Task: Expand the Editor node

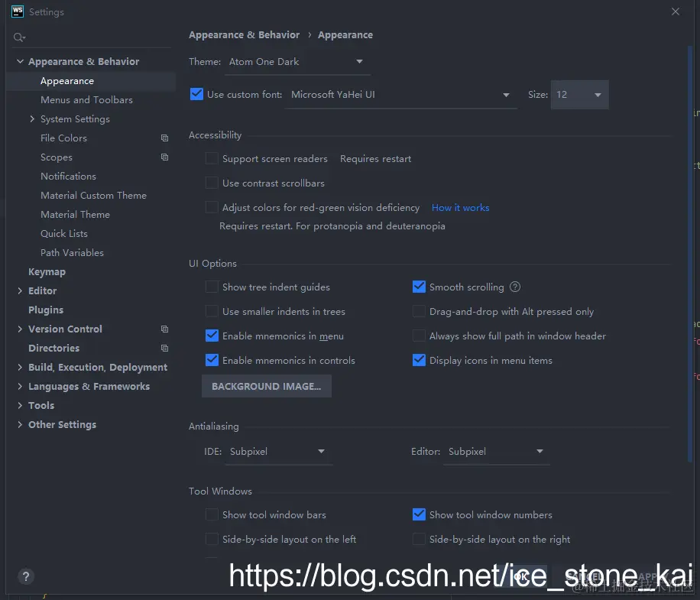Action: (20, 290)
